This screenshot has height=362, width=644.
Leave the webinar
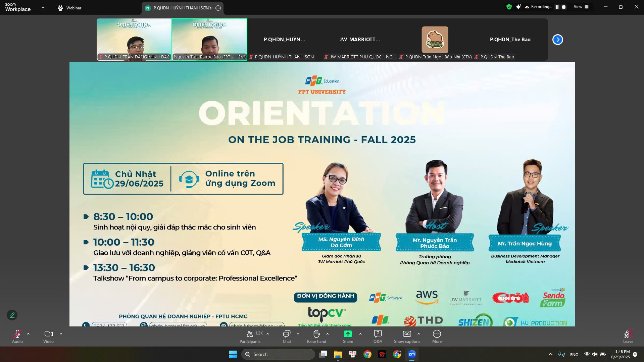(628, 337)
